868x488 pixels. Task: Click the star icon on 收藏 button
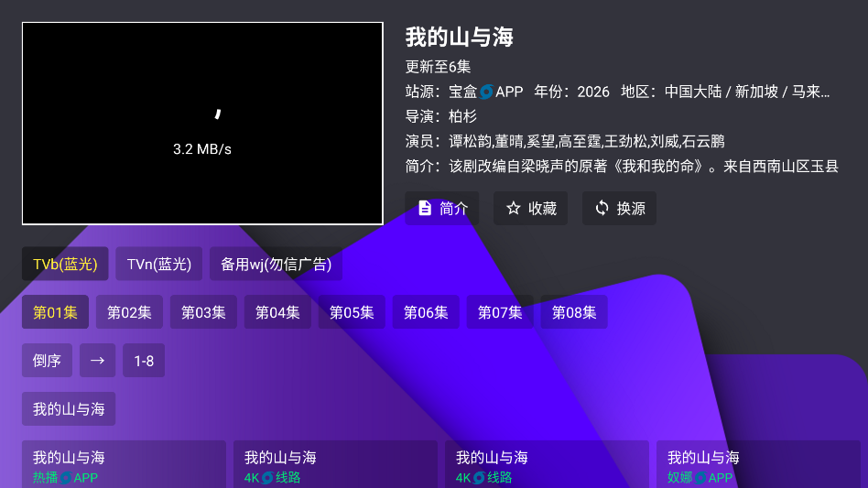(513, 208)
